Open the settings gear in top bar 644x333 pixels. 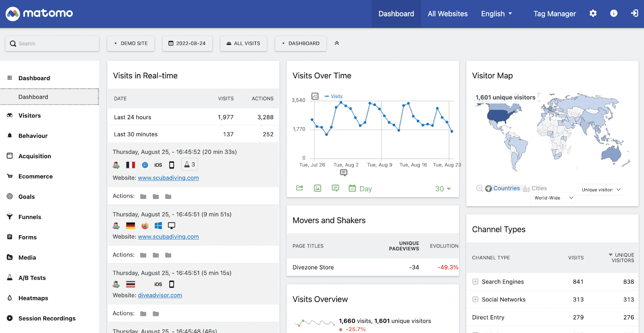point(593,13)
